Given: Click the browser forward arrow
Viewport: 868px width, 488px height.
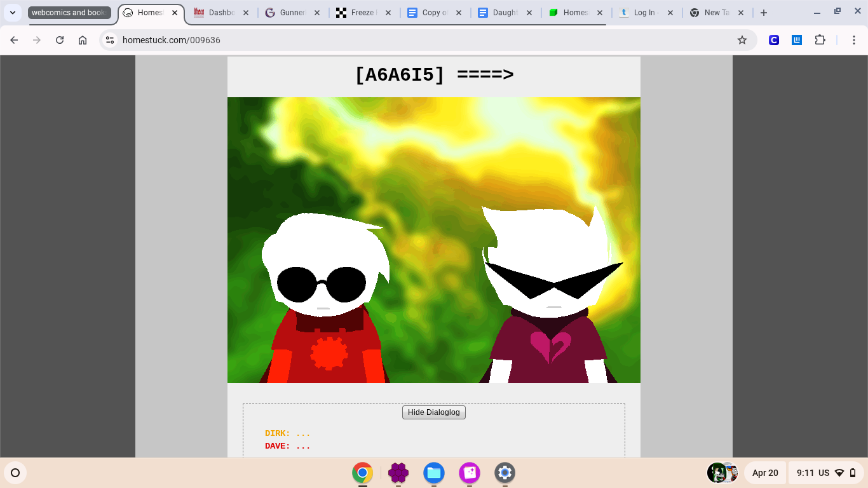Looking at the screenshot, I should click(37, 40).
